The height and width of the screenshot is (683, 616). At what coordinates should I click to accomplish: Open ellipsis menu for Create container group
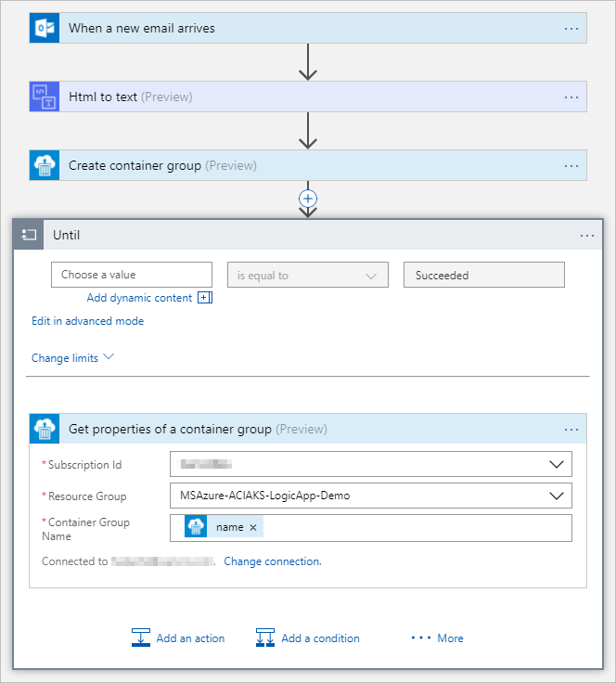pos(571,166)
